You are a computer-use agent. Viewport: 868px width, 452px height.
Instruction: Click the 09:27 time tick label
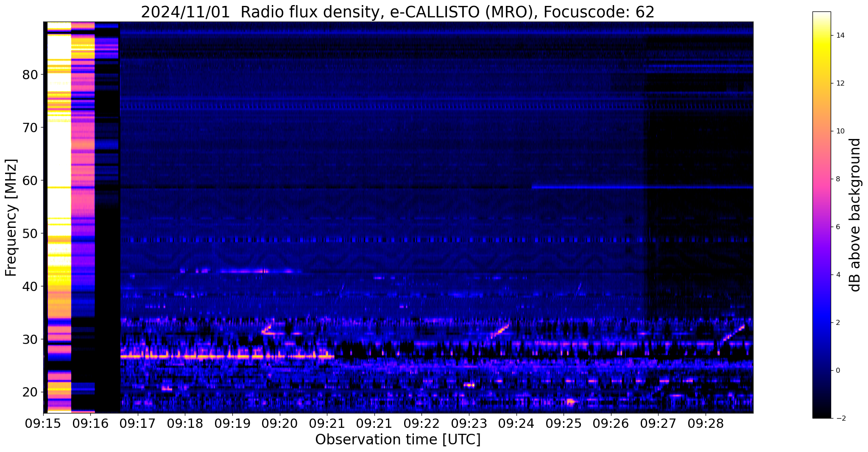[658, 424]
